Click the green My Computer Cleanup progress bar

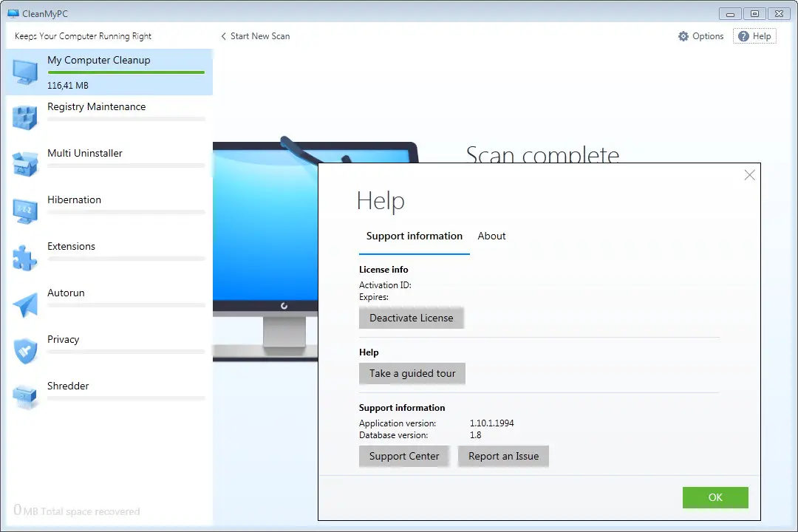(126, 72)
